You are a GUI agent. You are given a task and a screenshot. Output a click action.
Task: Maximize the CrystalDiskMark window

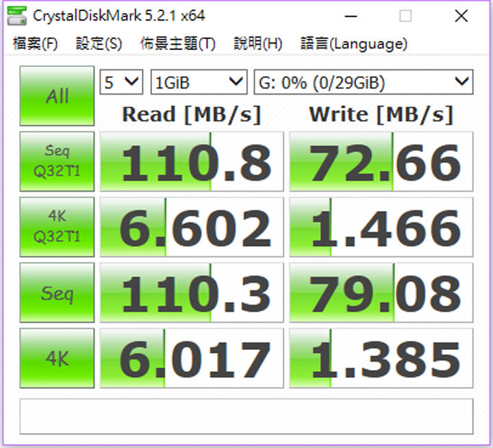pos(405,15)
